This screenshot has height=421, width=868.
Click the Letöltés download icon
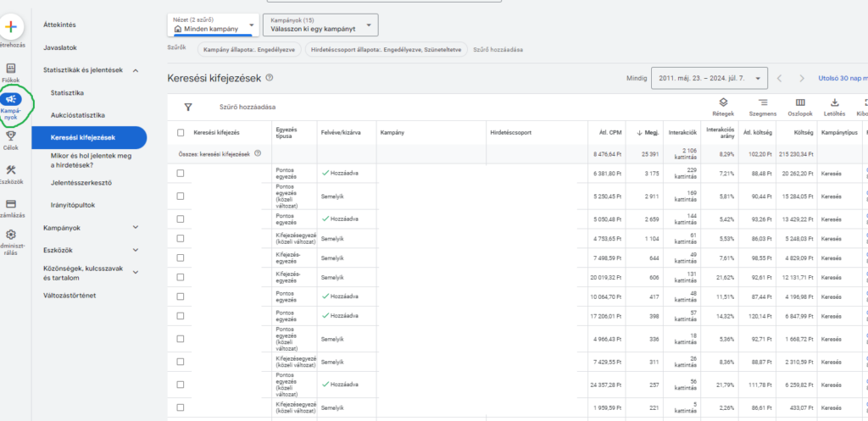[836, 102]
